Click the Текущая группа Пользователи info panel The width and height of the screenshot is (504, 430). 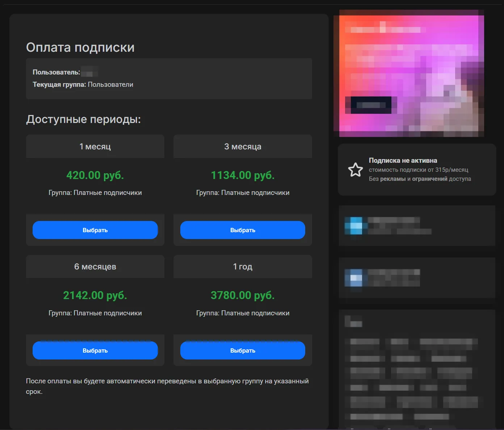tap(169, 78)
